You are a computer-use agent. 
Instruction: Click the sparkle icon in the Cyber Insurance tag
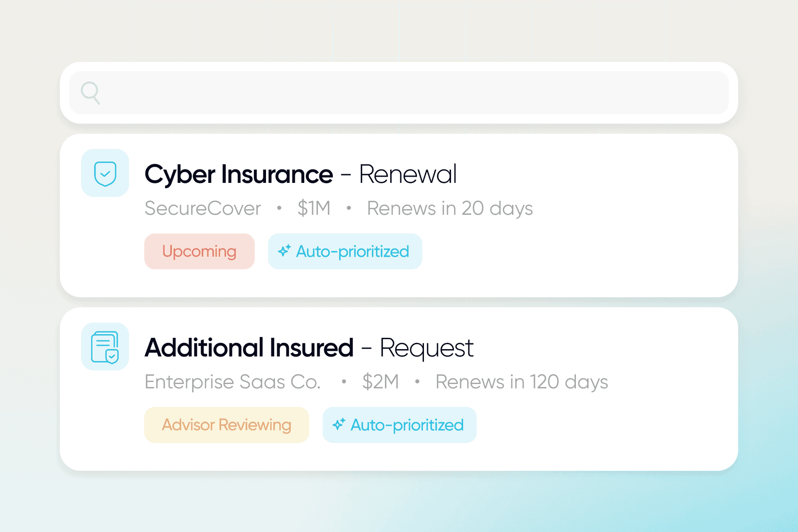click(x=284, y=251)
